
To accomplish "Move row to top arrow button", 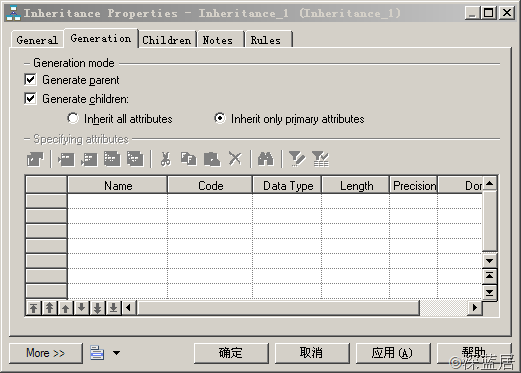I will pos(33,308).
